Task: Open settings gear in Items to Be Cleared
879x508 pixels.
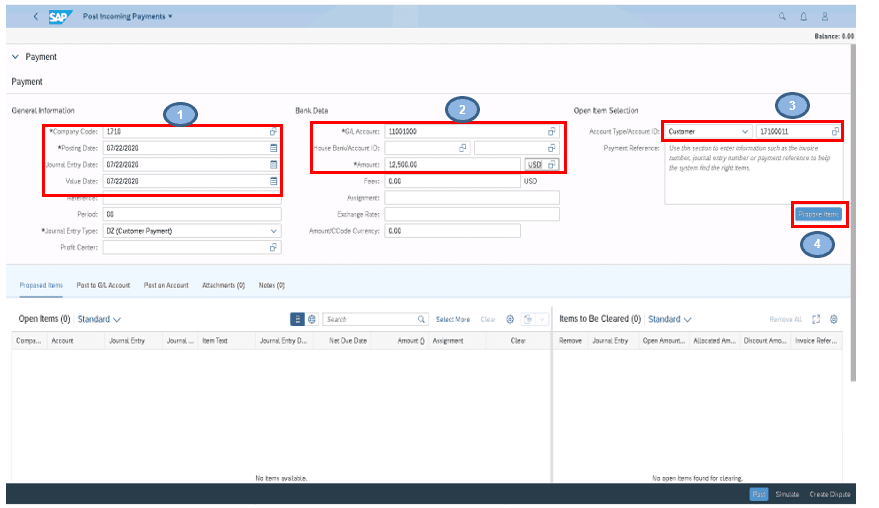Action: pyautogui.click(x=834, y=319)
